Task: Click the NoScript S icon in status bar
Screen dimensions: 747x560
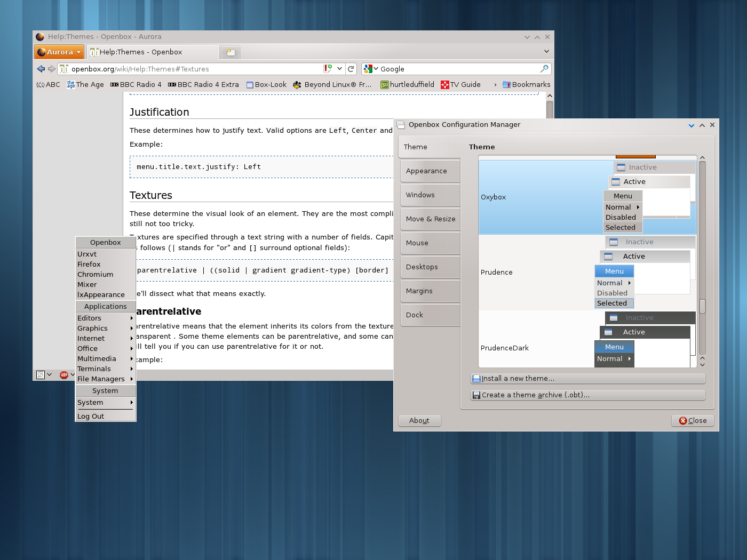Action: [40, 375]
